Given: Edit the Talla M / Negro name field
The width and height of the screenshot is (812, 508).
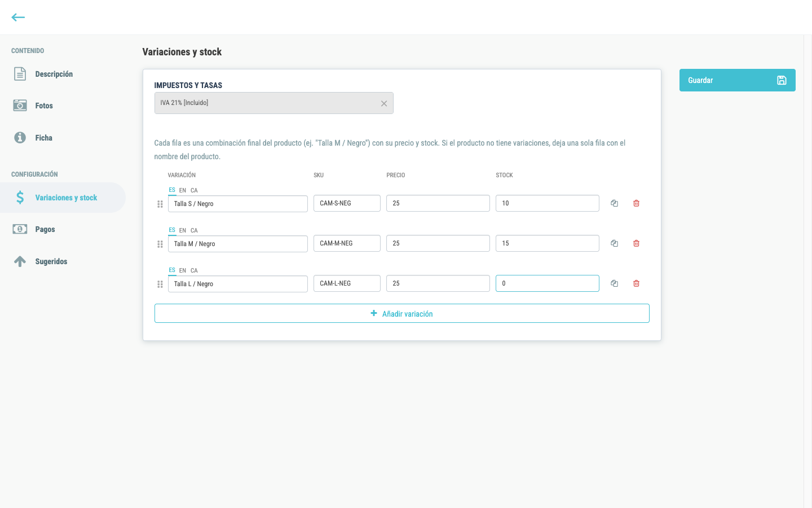Looking at the screenshot, I should [x=238, y=244].
